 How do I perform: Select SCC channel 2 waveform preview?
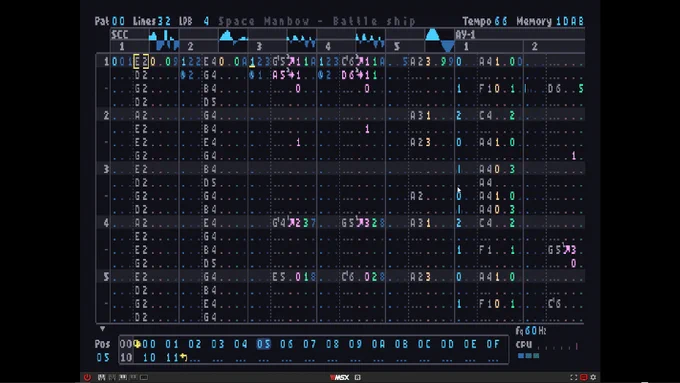(x=233, y=38)
